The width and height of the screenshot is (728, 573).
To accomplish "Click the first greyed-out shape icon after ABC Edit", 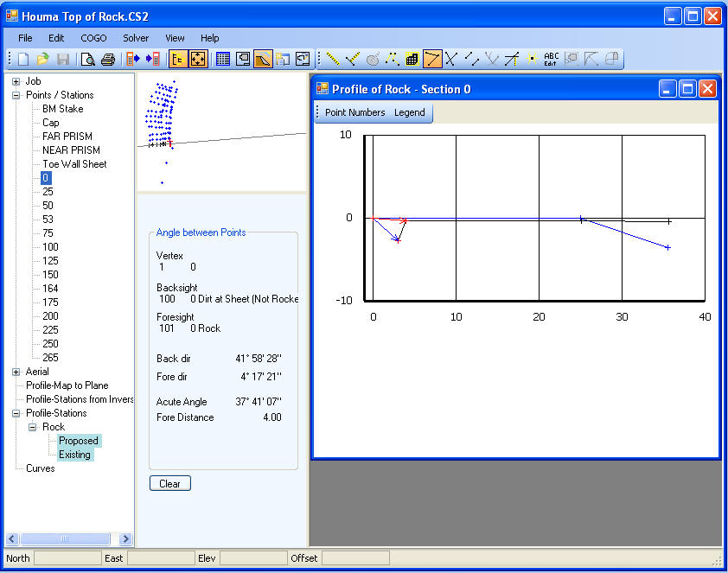I will click(572, 59).
